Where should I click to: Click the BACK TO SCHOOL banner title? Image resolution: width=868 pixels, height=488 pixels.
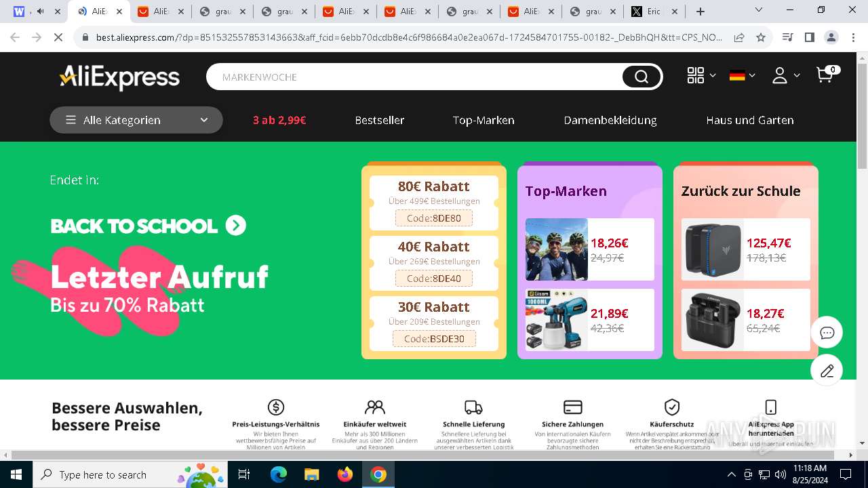coord(134,226)
